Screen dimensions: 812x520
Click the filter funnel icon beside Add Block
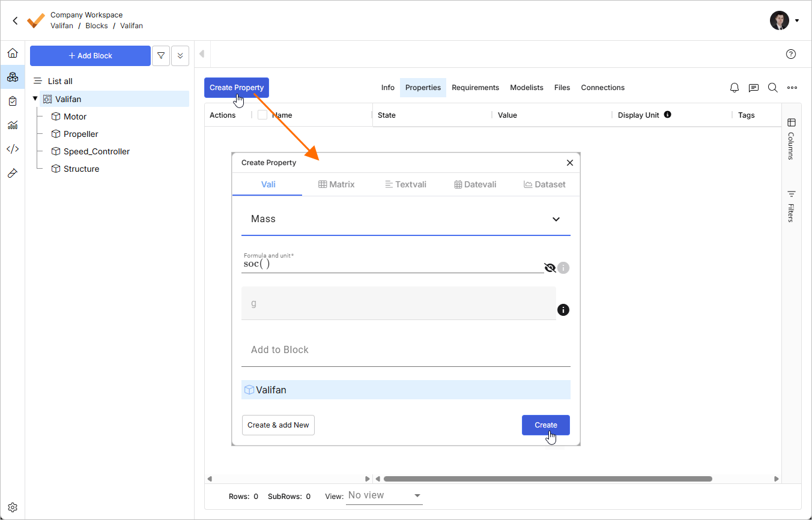[x=161, y=56]
